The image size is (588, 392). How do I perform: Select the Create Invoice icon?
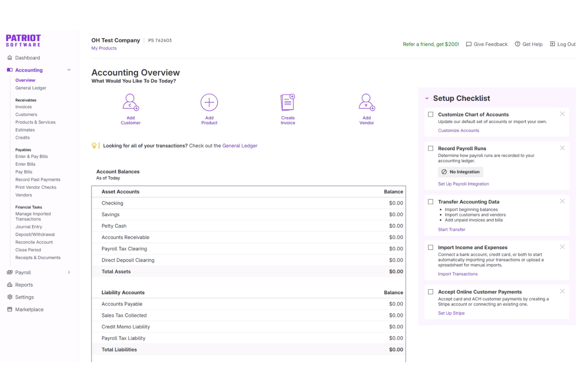click(x=288, y=102)
